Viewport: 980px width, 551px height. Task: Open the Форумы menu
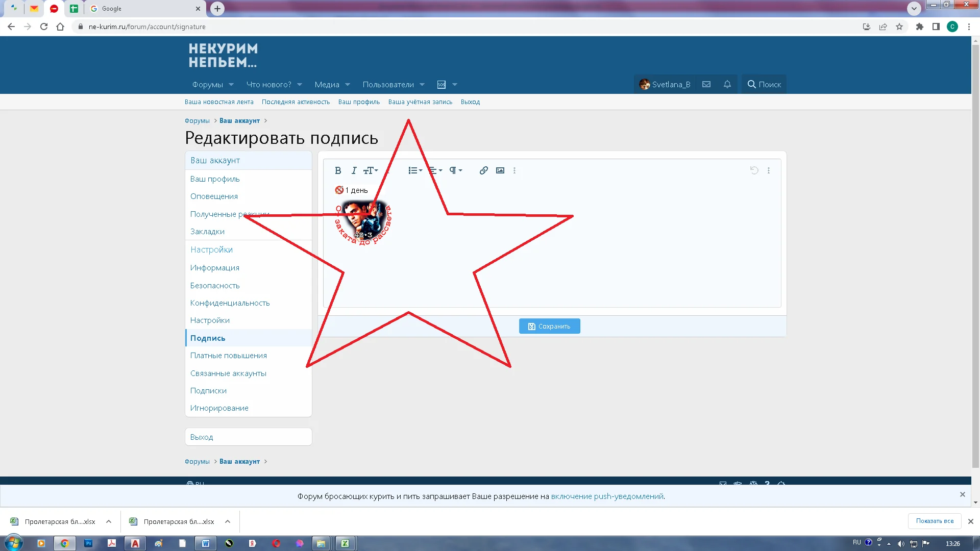208,84
